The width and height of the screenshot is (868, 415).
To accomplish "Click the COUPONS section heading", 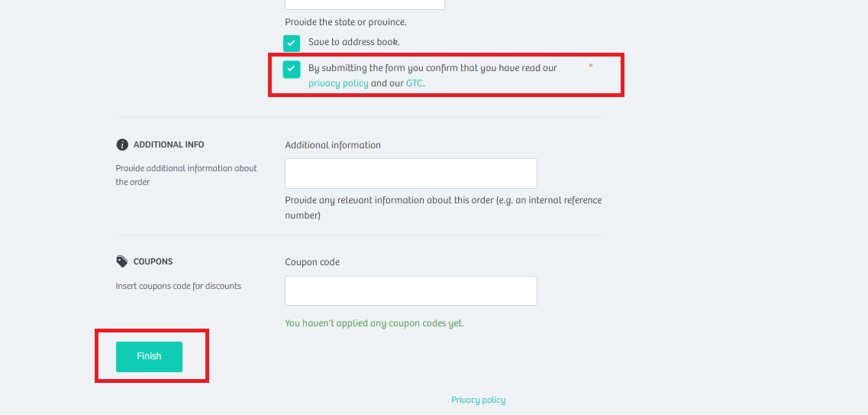I will 153,261.
